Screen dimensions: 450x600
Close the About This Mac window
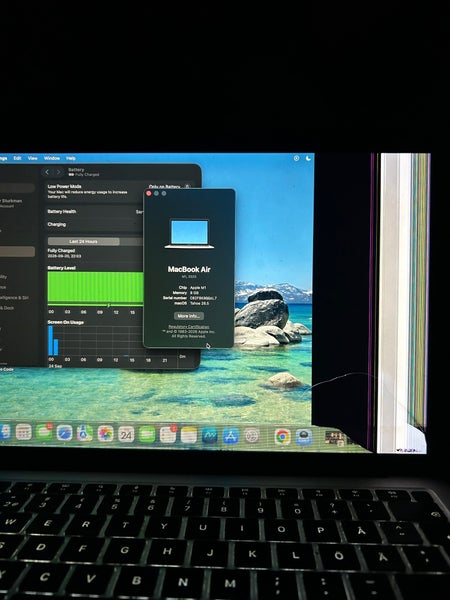tap(149, 193)
